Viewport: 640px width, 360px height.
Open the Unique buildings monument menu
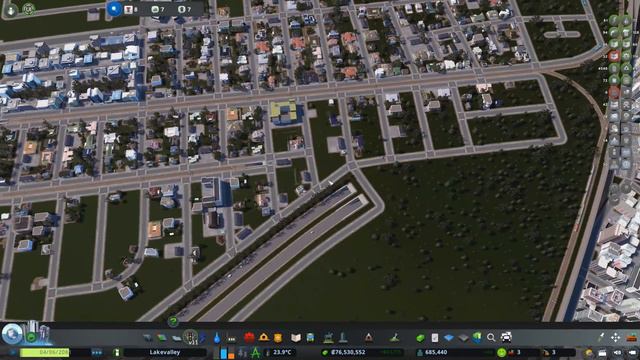pos(343,338)
